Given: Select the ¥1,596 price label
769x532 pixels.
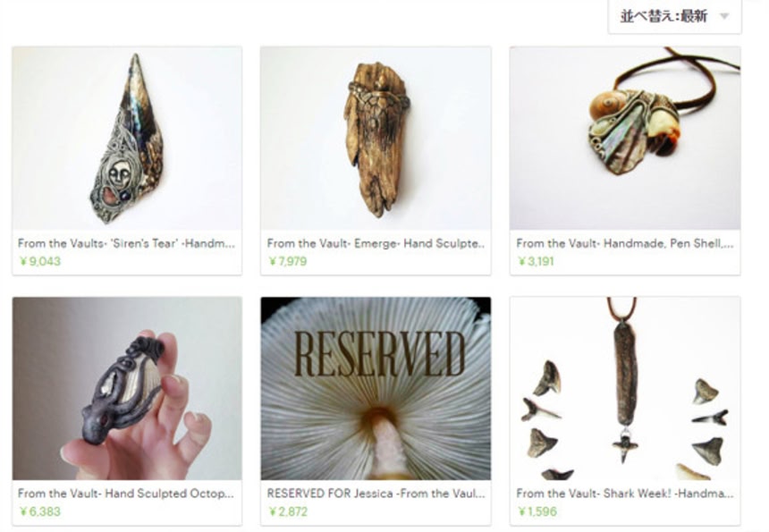Looking at the screenshot, I should (x=537, y=511).
